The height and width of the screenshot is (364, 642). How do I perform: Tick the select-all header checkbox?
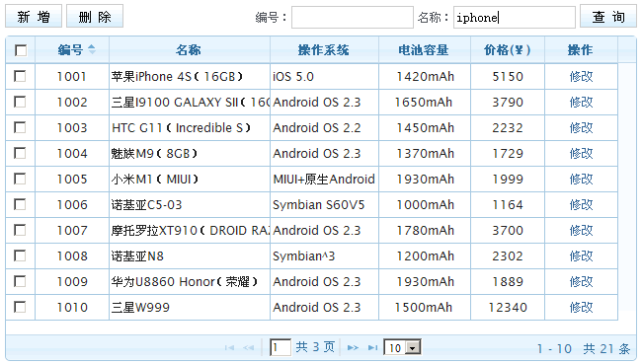[21, 50]
